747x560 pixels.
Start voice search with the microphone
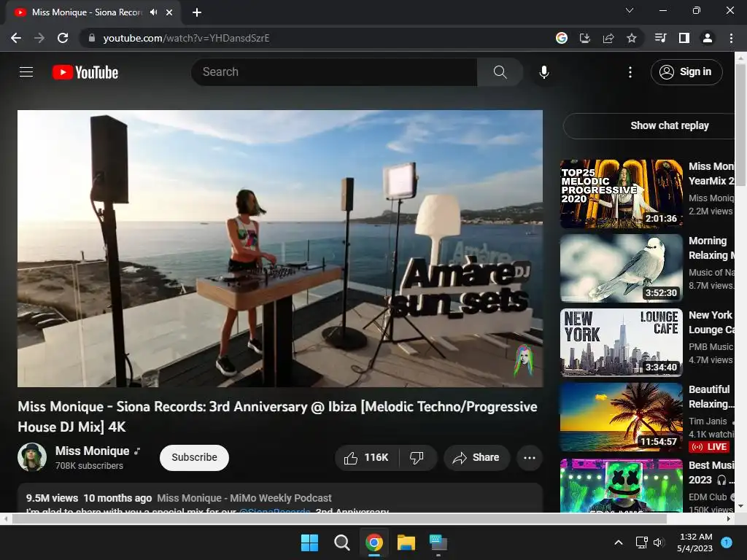(544, 72)
